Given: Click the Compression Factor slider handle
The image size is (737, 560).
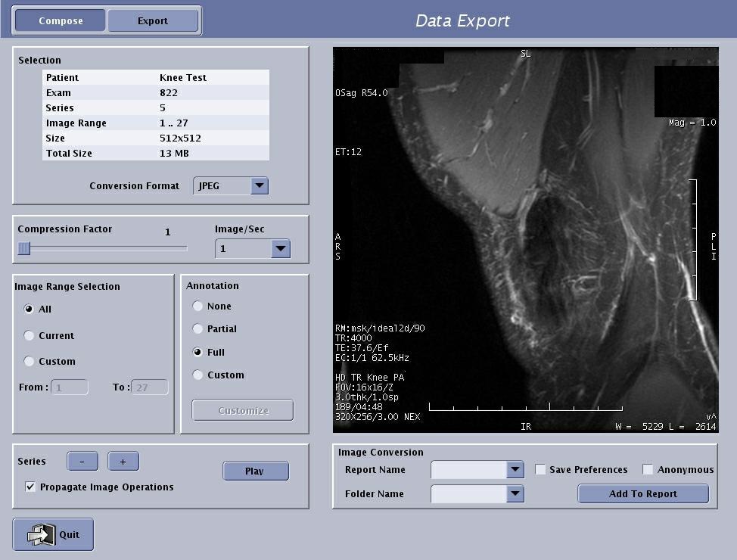Looking at the screenshot, I should pyautogui.click(x=24, y=248).
